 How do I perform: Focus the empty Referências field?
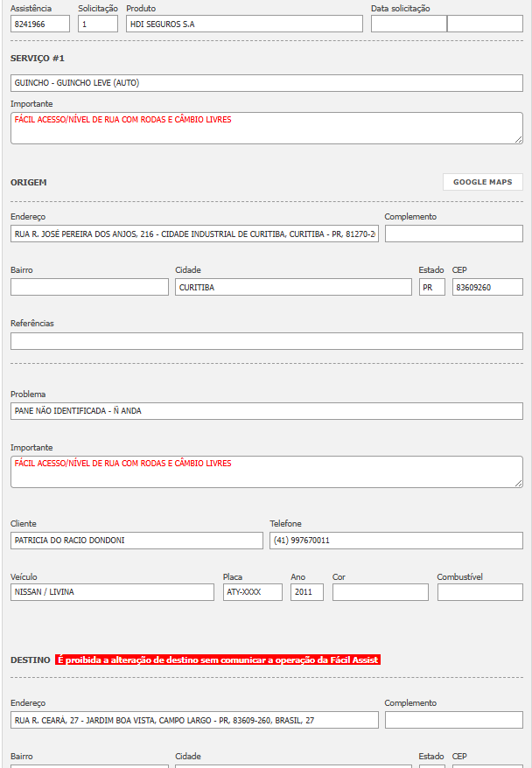[267, 340]
